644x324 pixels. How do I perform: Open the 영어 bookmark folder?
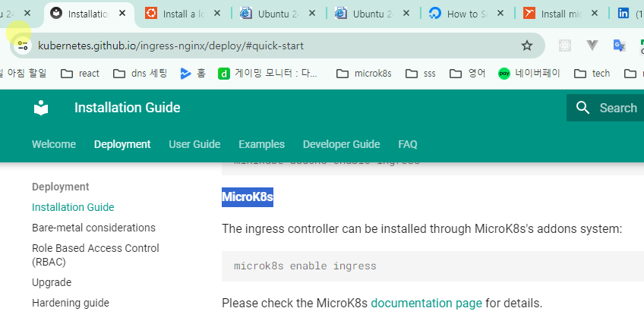(x=467, y=74)
